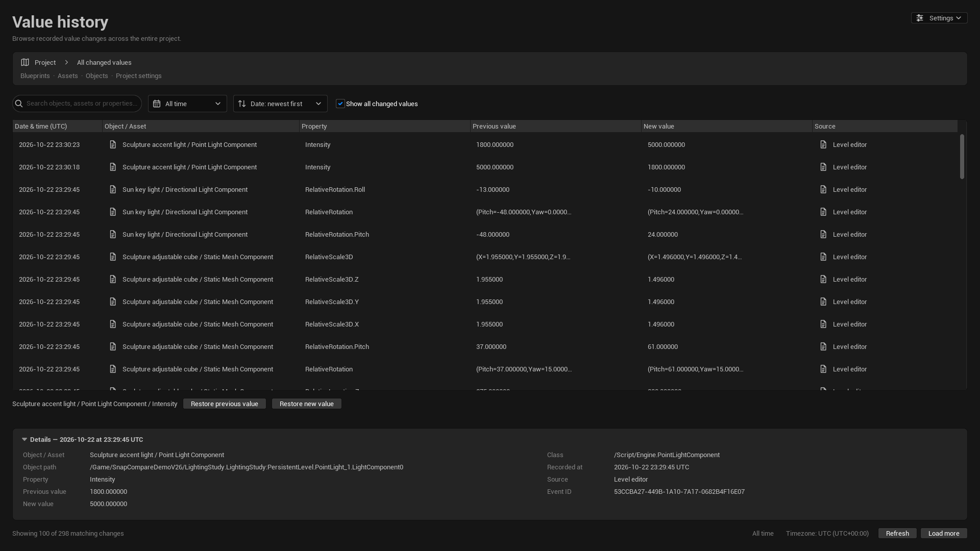Click document icon of RelativeScale3D.Z row

(113, 280)
